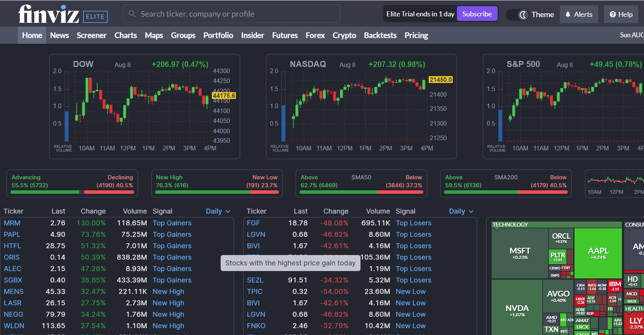The height and width of the screenshot is (335, 644).
Task: Click the search magnifier icon
Action: 132,14
